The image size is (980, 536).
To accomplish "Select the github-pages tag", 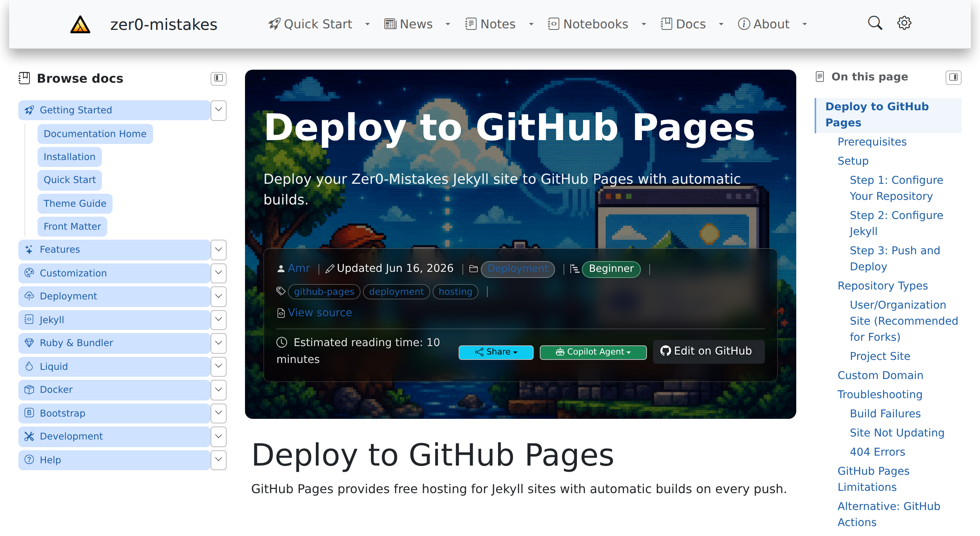I will (x=324, y=292).
